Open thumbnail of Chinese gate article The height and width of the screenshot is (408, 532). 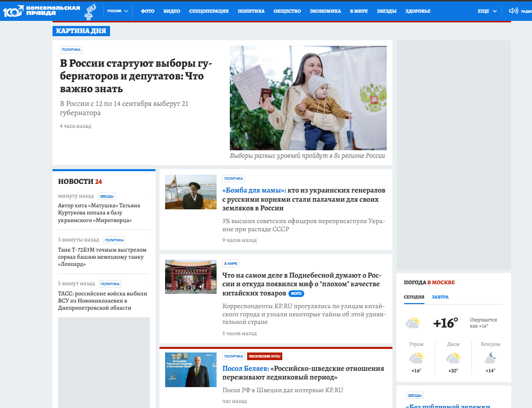[191, 277]
